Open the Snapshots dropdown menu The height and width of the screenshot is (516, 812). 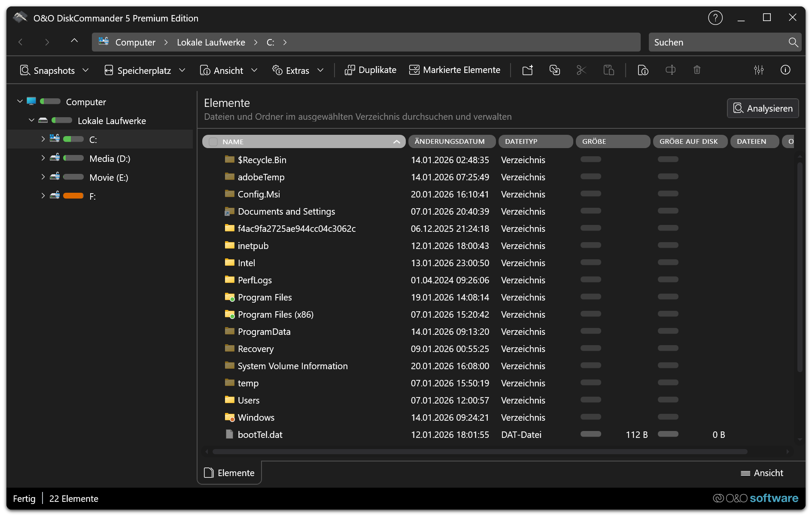point(54,70)
